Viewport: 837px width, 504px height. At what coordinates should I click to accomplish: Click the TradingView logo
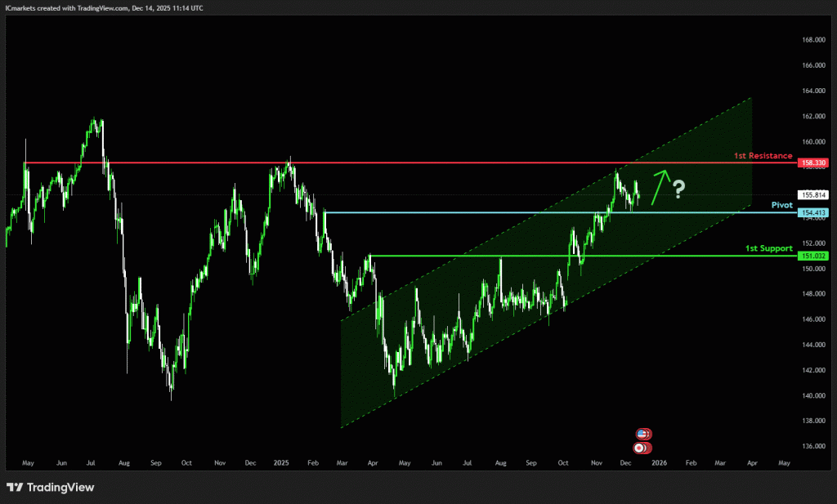tap(51, 487)
